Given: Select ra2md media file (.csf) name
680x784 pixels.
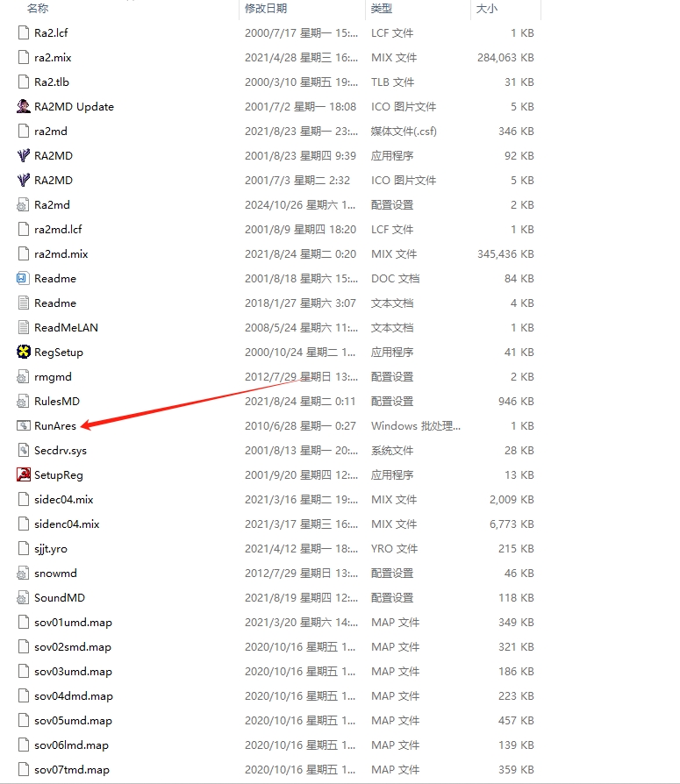Looking at the screenshot, I should coord(51,131).
